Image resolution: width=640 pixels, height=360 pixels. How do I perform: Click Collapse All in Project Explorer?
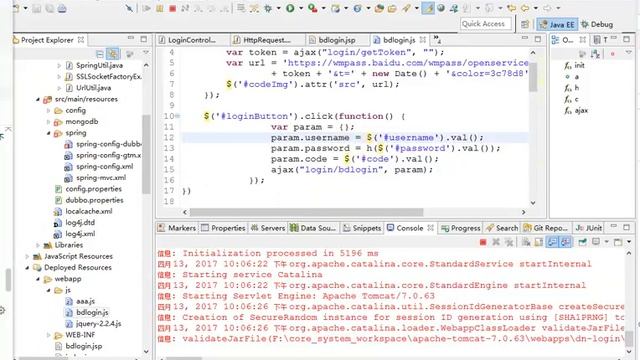pyautogui.click(x=100, y=53)
